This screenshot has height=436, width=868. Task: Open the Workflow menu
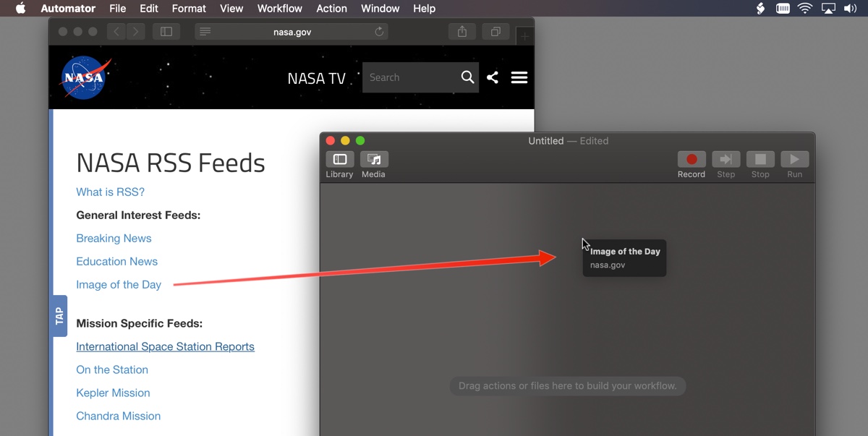tap(279, 9)
